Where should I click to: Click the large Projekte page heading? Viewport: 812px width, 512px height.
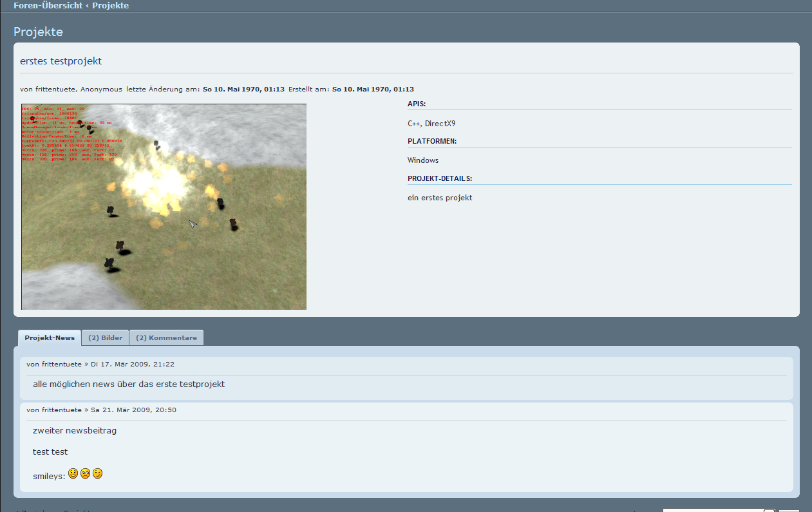pyautogui.click(x=38, y=32)
